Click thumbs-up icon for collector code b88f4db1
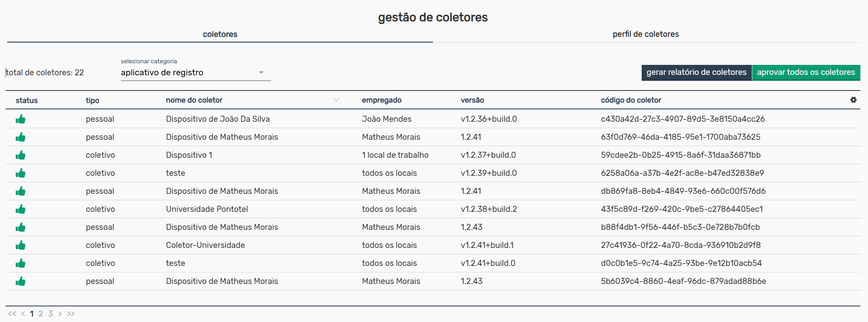Image resolution: width=868 pixels, height=322 pixels. (x=20, y=227)
